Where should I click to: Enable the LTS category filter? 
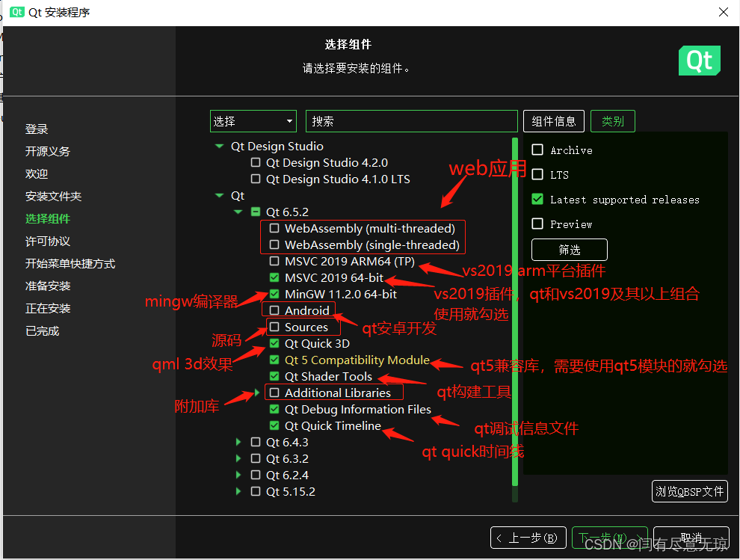pyautogui.click(x=537, y=174)
